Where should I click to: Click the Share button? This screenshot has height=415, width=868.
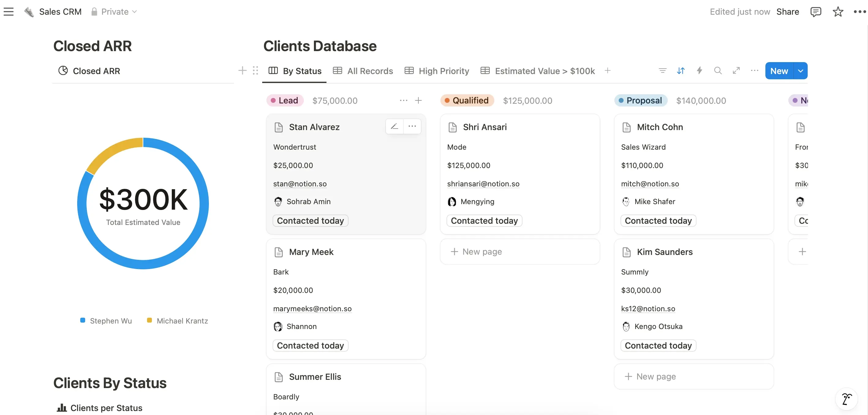tap(787, 12)
